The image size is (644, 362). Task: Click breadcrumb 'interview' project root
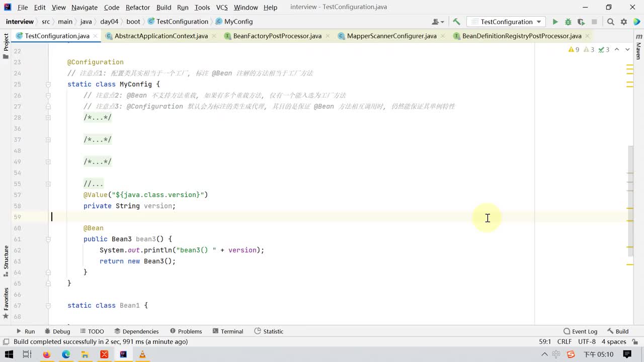point(20,22)
